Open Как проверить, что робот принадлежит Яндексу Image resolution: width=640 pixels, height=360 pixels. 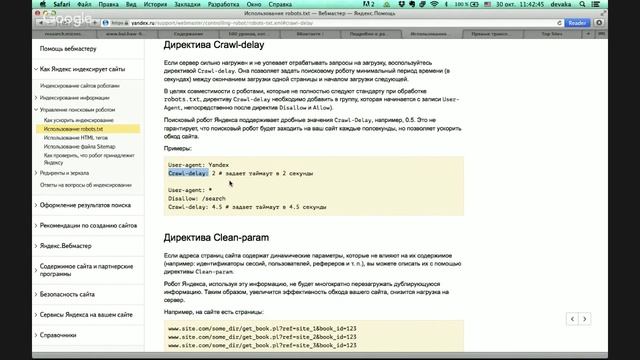tap(89, 159)
